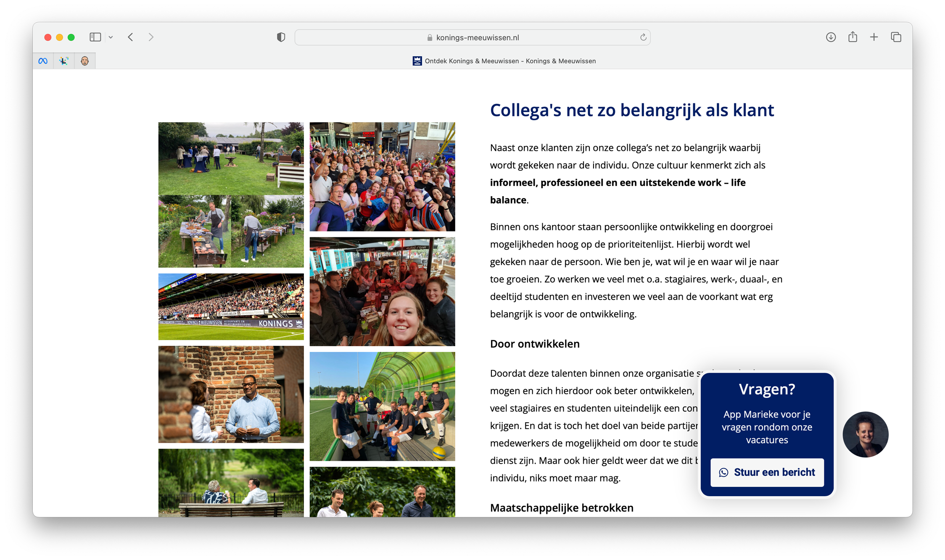Open the brick wall conversation photo
The image size is (945, 560).
[x=231, y=394]
